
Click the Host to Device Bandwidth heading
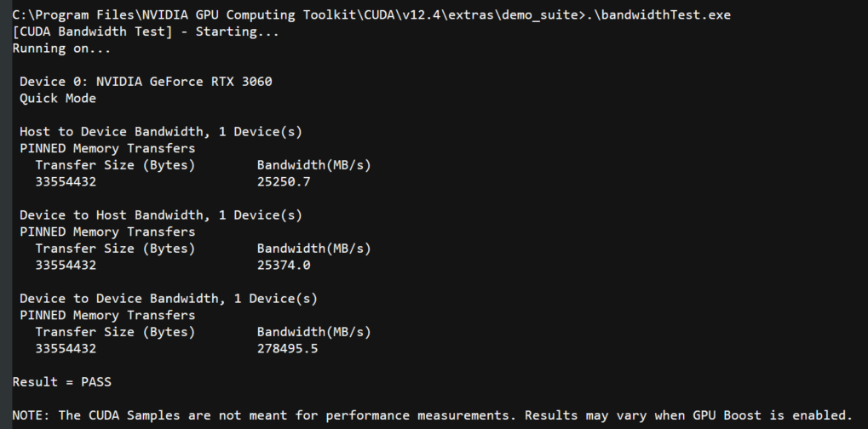click(161, 132)
